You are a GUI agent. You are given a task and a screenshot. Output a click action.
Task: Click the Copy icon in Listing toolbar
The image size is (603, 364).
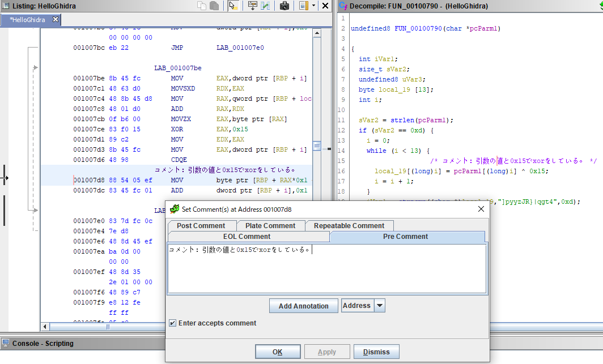point(202,6)
